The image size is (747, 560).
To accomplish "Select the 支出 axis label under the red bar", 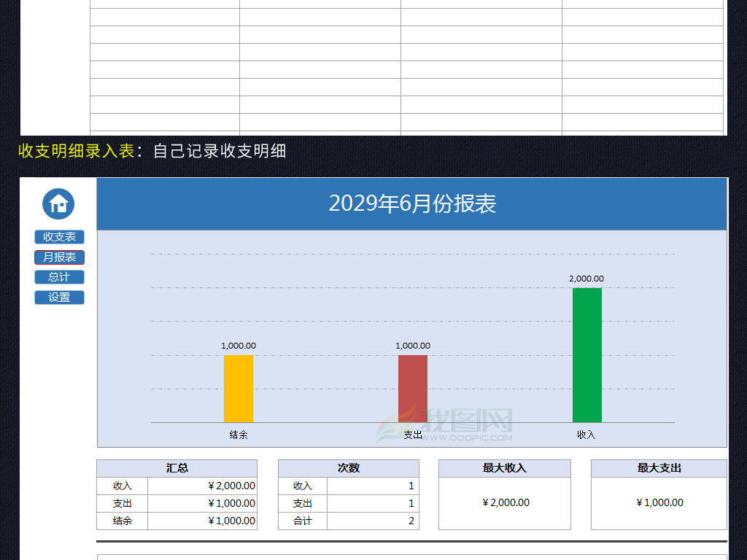I will click(x=414, y=433).
